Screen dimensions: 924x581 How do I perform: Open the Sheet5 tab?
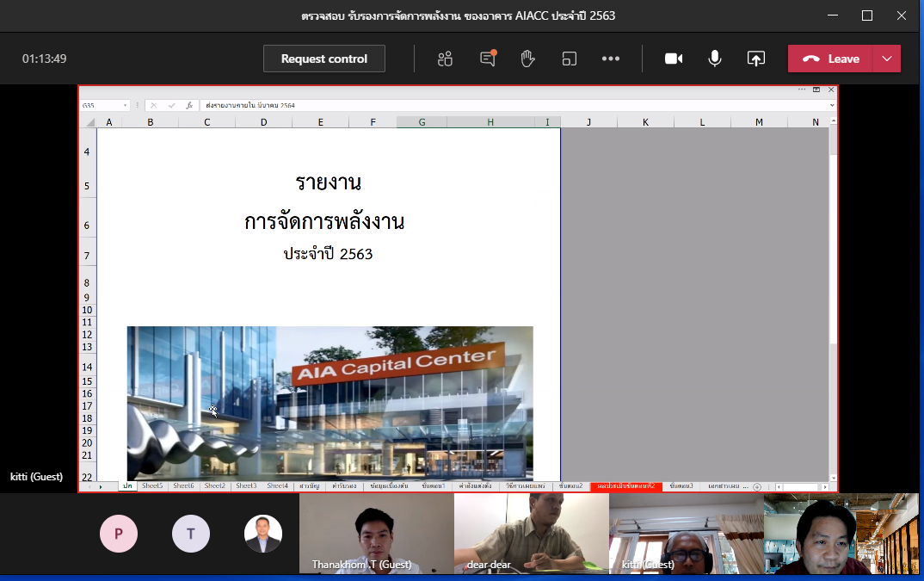pos(152,486)
